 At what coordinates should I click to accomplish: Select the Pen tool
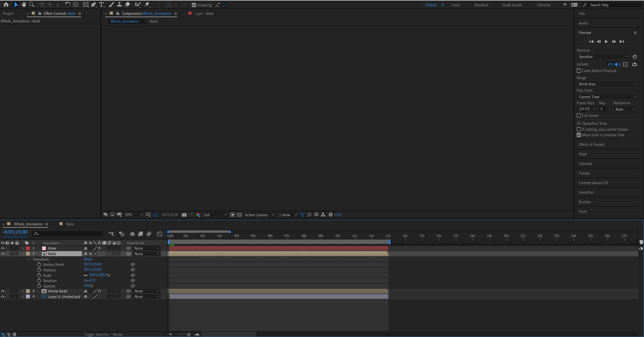(x=94, y=5)
